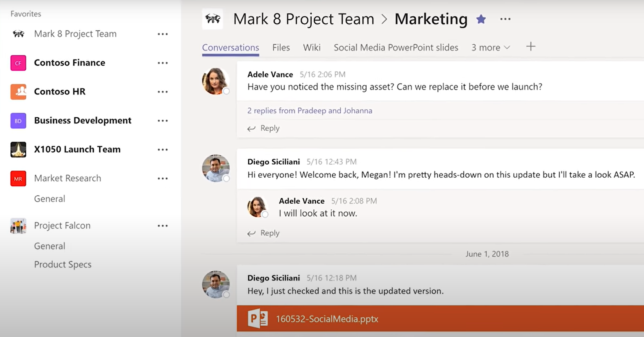This screenshot has width=644, height=337.
Task: Expand the '3 more' tabs dropdown
Action: (490, 48)
